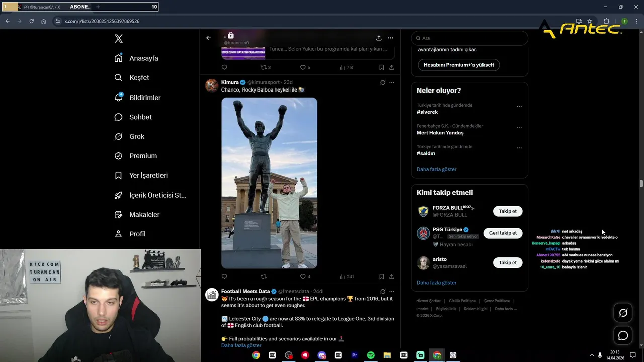The width and height of the screenshot is (644, 362).
Task: Retweet Kimura's Rocky statue tweet
Action: coord(264,276)
